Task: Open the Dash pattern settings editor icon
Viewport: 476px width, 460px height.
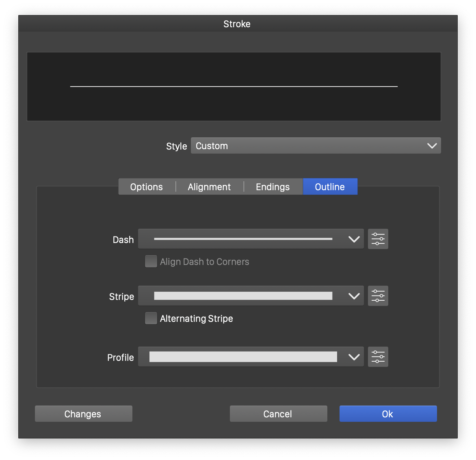Action: [378, 239]
